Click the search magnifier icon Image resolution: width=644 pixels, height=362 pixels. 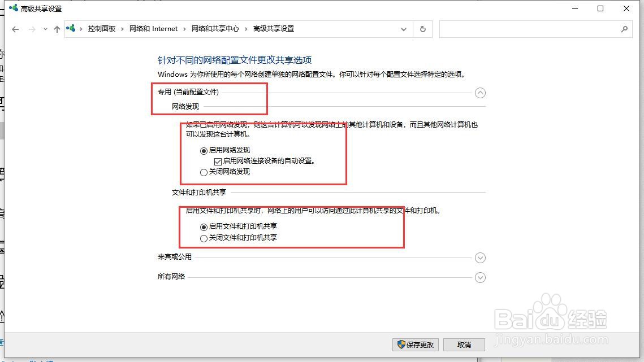625,29
